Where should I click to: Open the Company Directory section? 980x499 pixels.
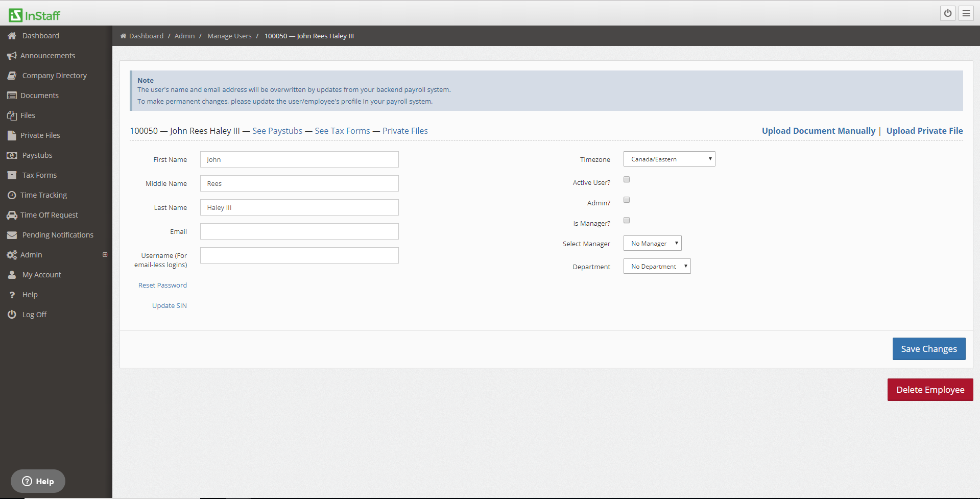point(12,75)
